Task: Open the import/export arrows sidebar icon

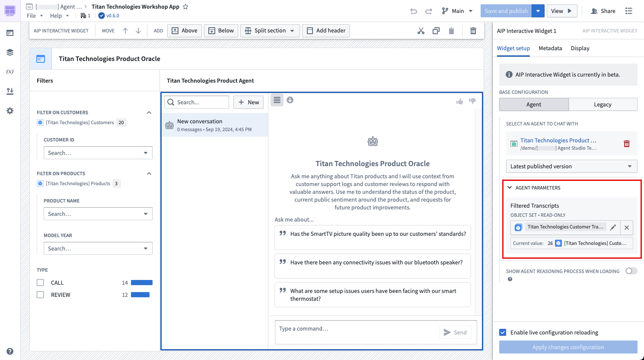Action: click(x=10, y=91)
